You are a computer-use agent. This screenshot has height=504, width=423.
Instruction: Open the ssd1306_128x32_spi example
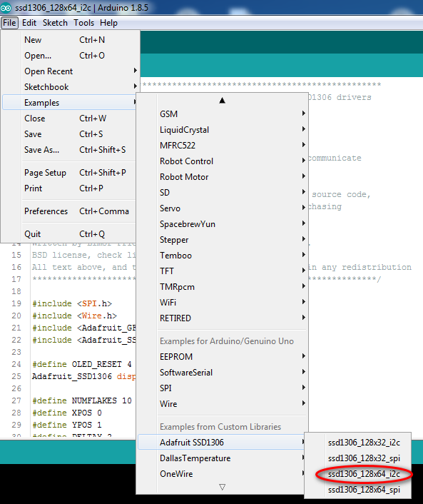coord(358,458)
